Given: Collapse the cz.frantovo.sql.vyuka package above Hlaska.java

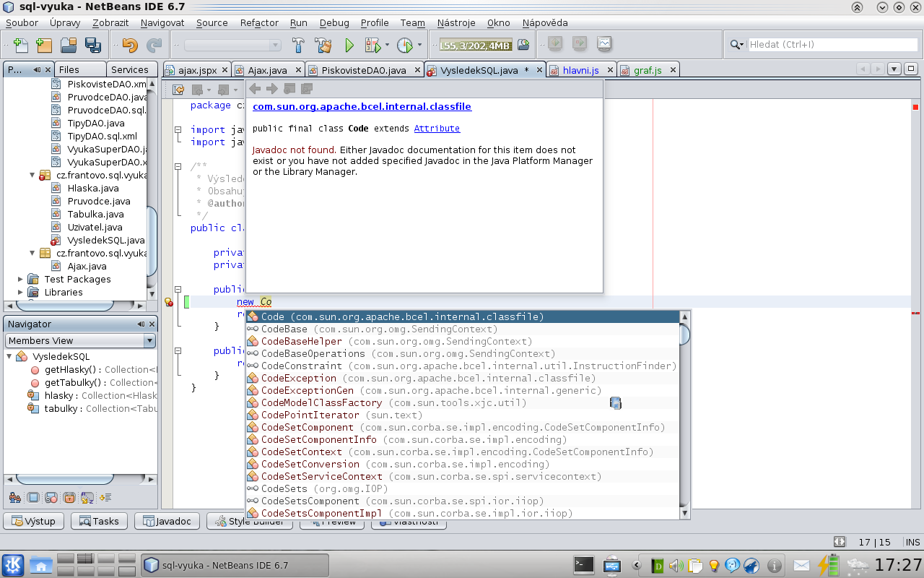Looking at the screenshot, I should click(x=32, y=175).
